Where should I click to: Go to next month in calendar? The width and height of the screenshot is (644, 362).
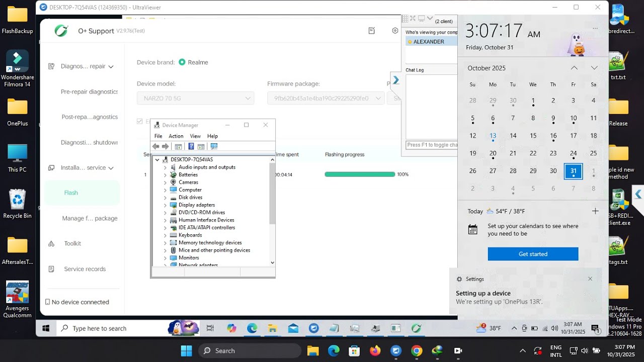pos(594,68)
